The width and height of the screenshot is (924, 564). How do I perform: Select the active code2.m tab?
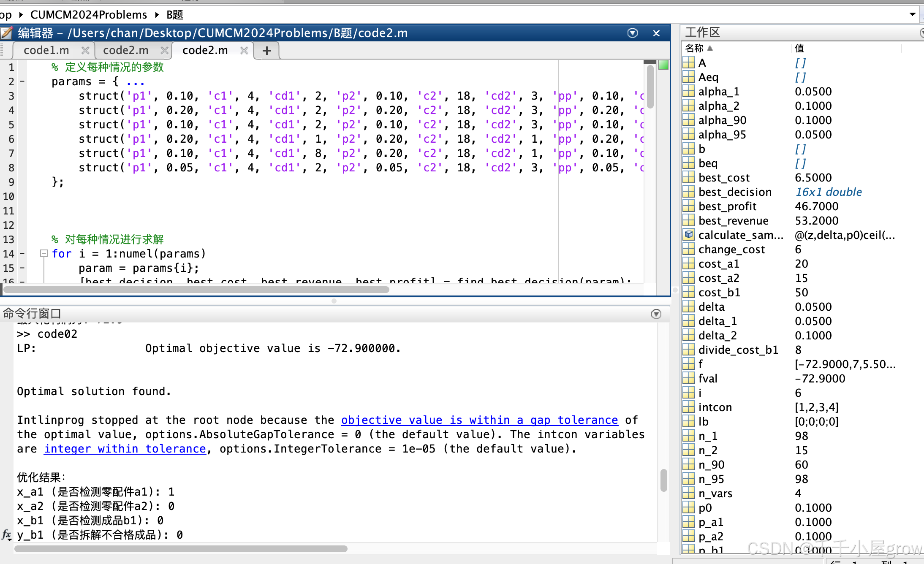205,51
